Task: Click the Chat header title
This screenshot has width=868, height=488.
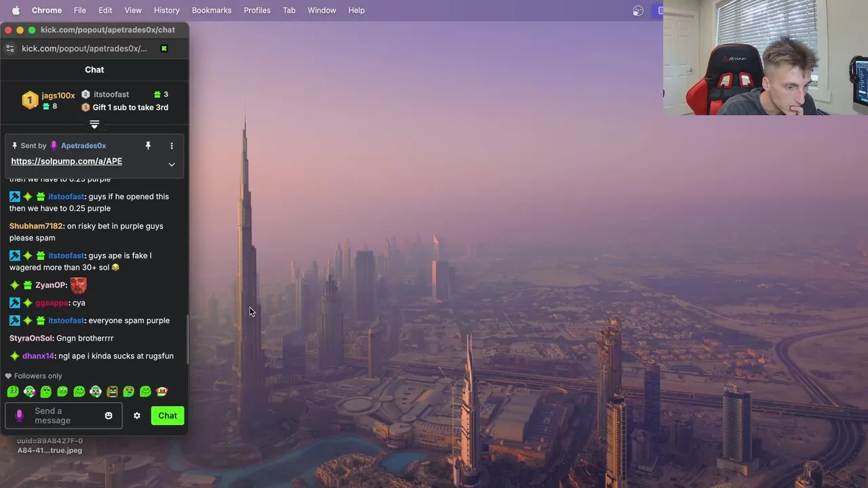Action: (x=94, y=70)
